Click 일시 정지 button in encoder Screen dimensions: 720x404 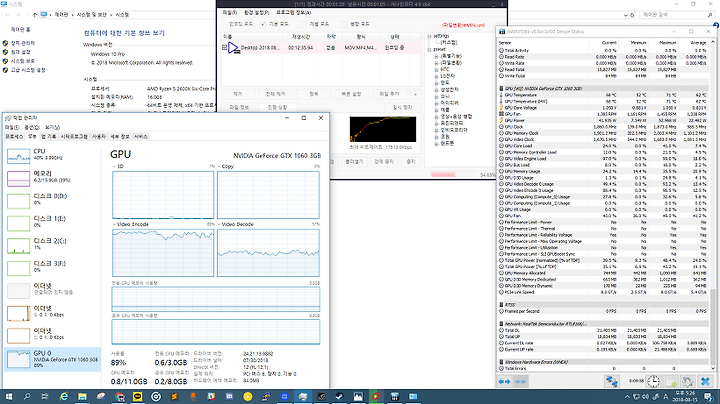pyautogui.click(x=402, y=107)
